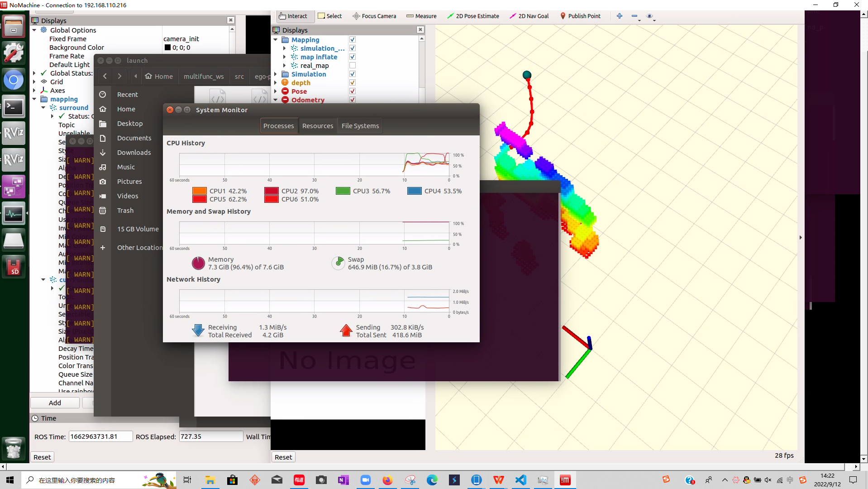Open Recent in file manager sidebar
The height and width of the screenshot is (489, 868).
point(128,94)
